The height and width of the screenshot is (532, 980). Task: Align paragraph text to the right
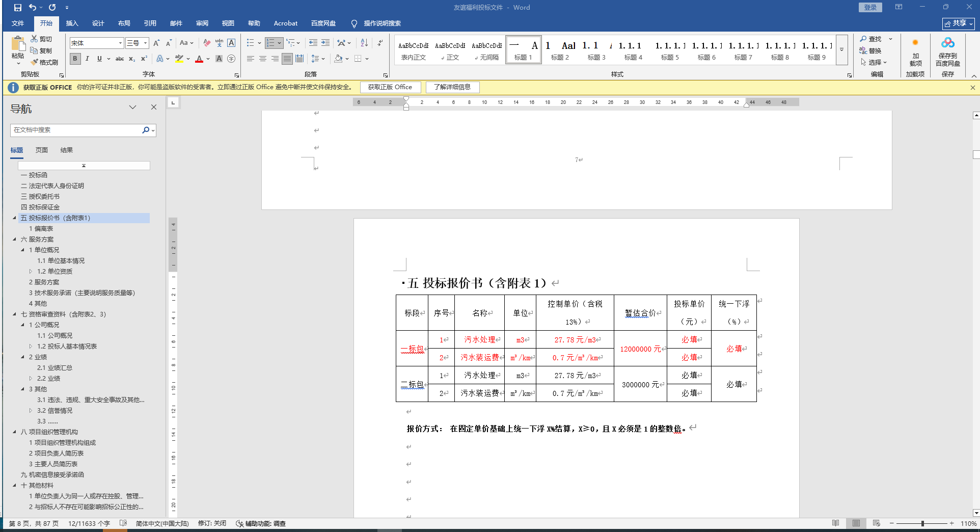tap(275, 59)
